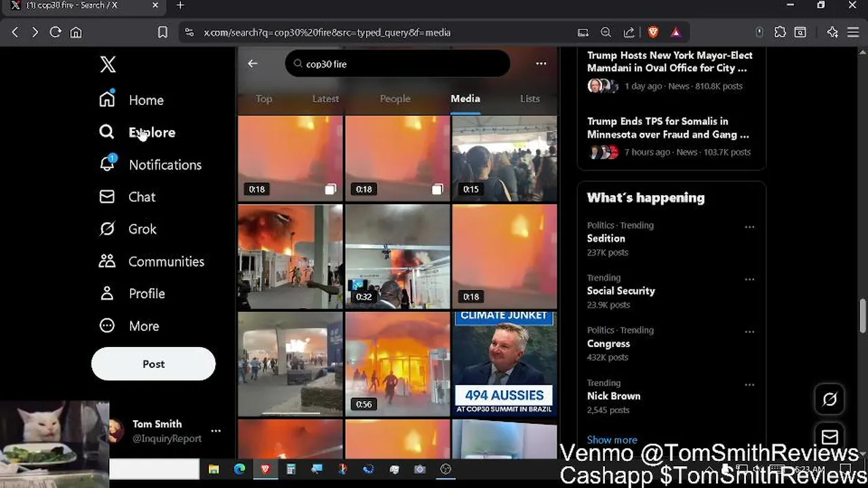Open the floating messages envelope button
The height and width of the screenshot is (488, 868).
point(829,436)
